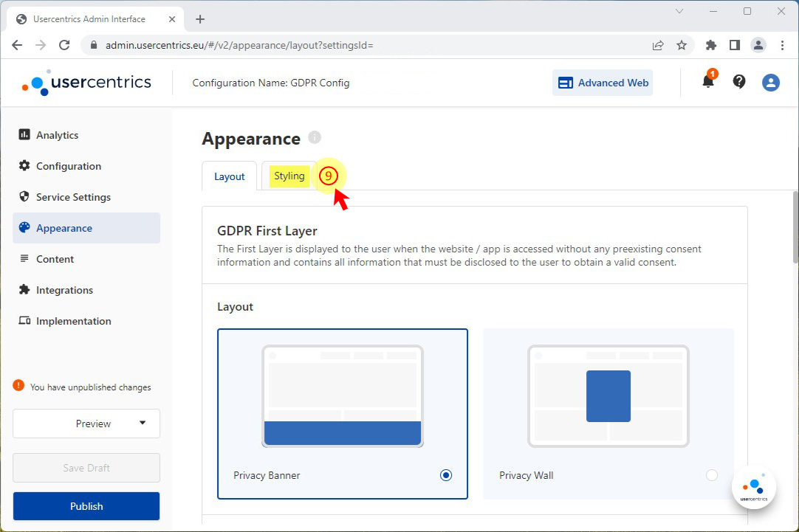Screen dimensions: 799x532
Task: Open browser extensions puzzle icon
Action: [x=711, y=45]
